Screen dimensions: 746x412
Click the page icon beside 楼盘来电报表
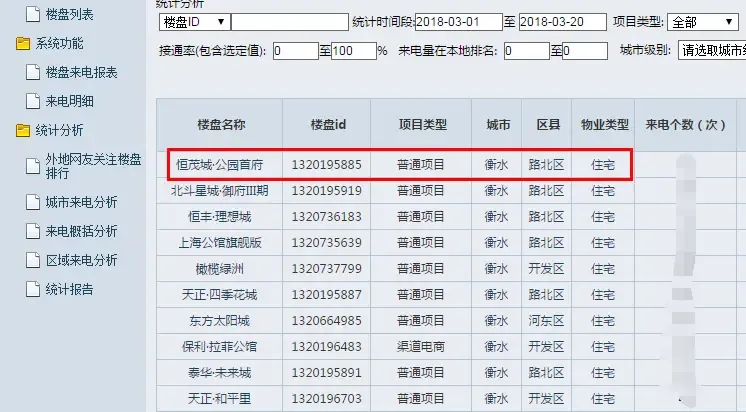pos(33,73)
